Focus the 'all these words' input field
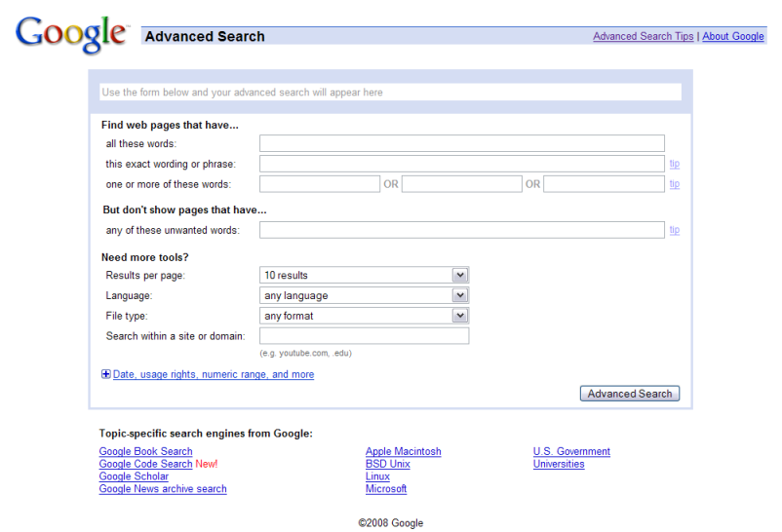Image resolution: width=782 pixels, height=532 pixels. 462,143
